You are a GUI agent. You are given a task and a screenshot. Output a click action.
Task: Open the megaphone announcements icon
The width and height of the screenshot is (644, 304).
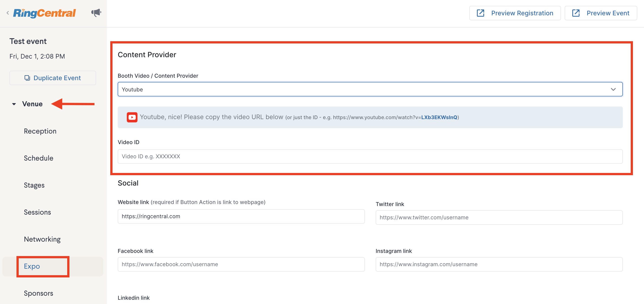point(96,12)
